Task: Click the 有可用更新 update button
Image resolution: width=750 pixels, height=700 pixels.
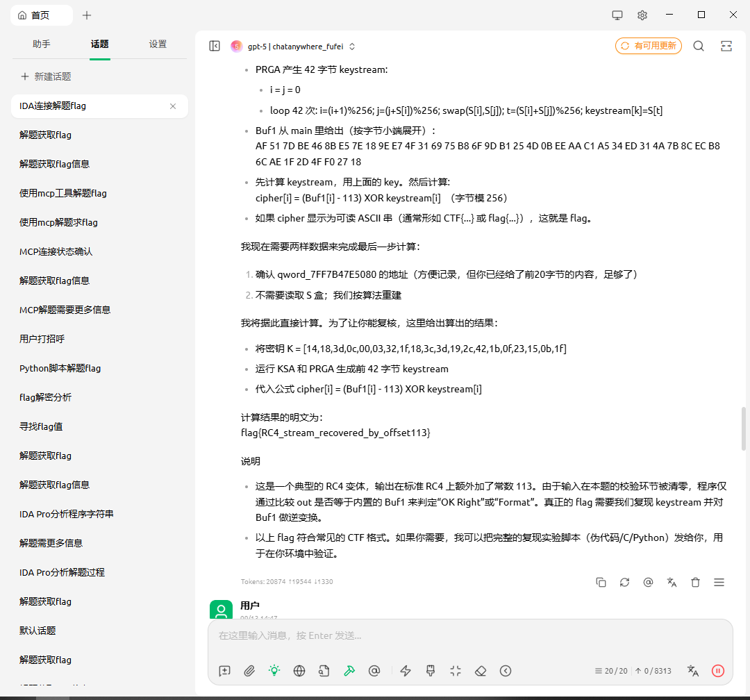Action: click(x=648, y=46)
